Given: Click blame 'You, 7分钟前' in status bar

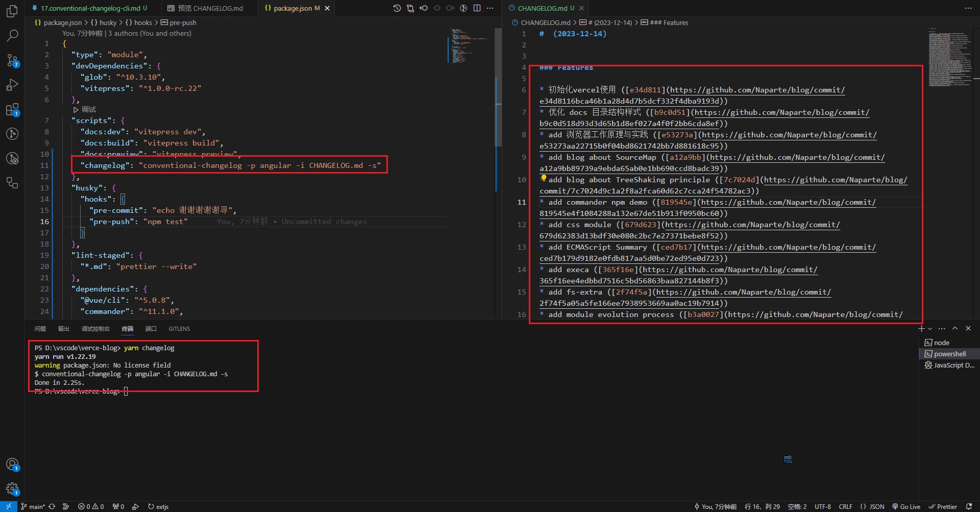Looking at the screenshot, I should tap(716, 506).
